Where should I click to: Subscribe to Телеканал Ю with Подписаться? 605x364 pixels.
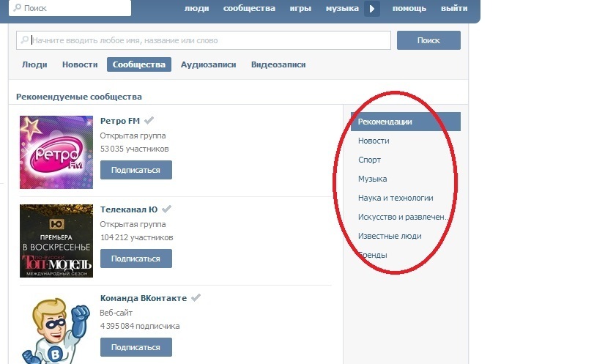tap(136, 259)
